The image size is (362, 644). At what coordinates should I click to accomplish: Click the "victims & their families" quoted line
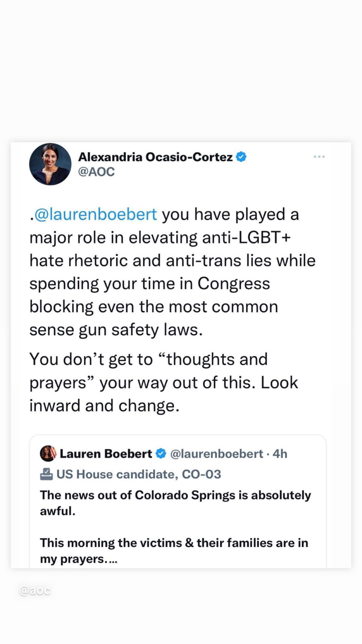pos(174,551)
